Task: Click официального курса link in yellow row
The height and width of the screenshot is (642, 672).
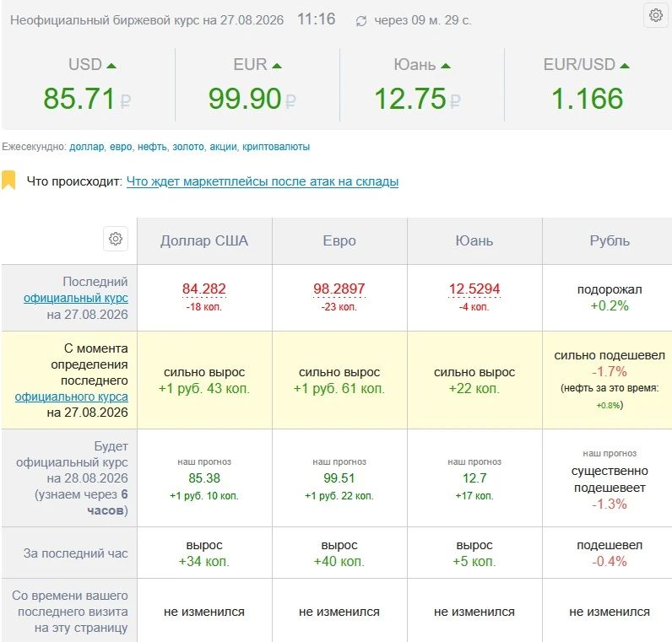Action: point(72,397)
